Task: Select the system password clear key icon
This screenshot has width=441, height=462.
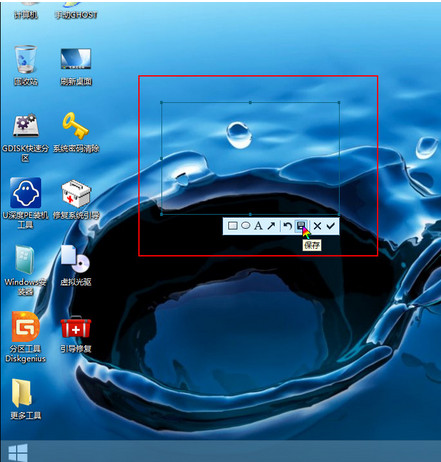Action: click(x=76, y=125)
